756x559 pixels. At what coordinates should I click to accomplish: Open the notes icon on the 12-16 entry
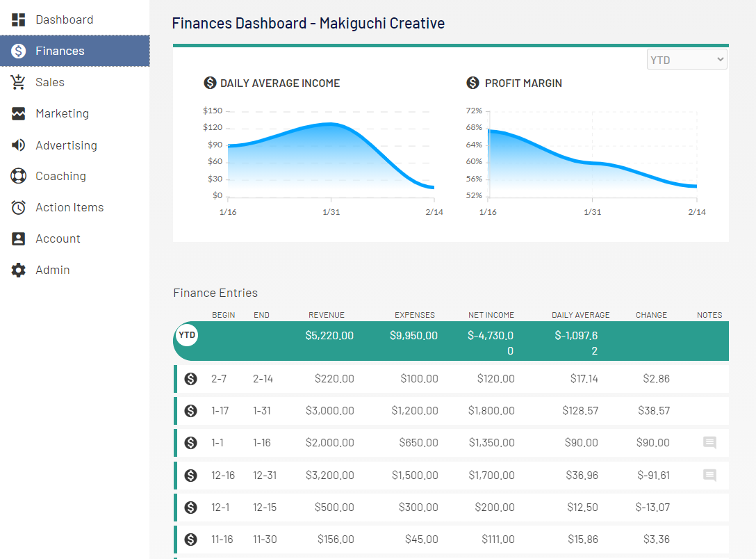tap(709, 476)
